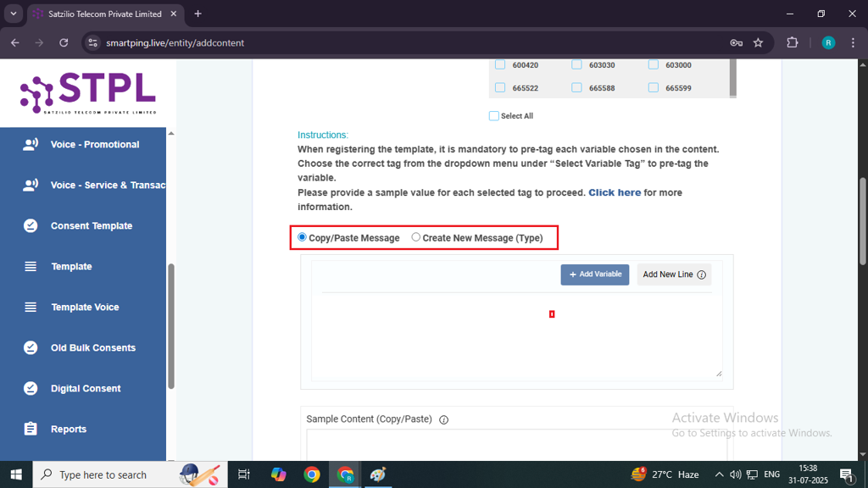The height and width of the screenshot is (488, 868).
Task: Open the browser extensions puzzle icon
Action: click(793, 42)
